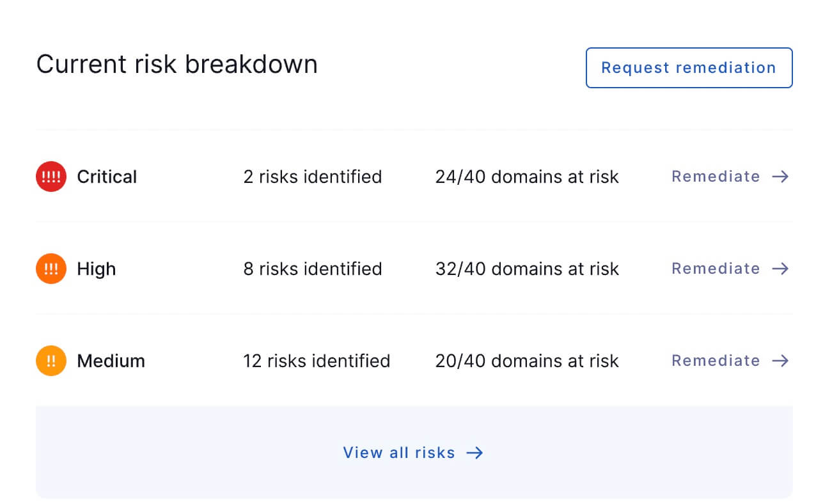Select the Critical severity label

[x=107, y=177]
